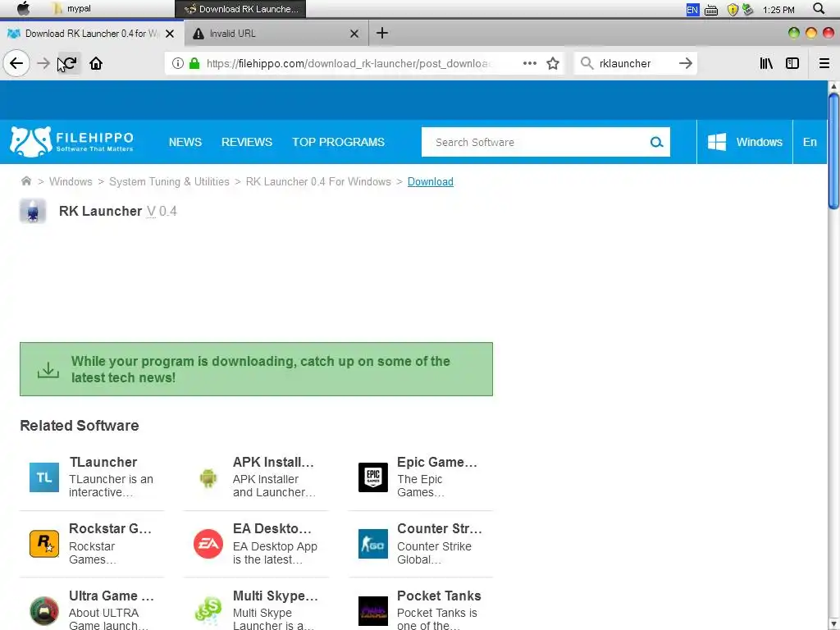Click the EA Desktop red icon
The width and height of the screenshot is (840, 630).
point(208,544)
